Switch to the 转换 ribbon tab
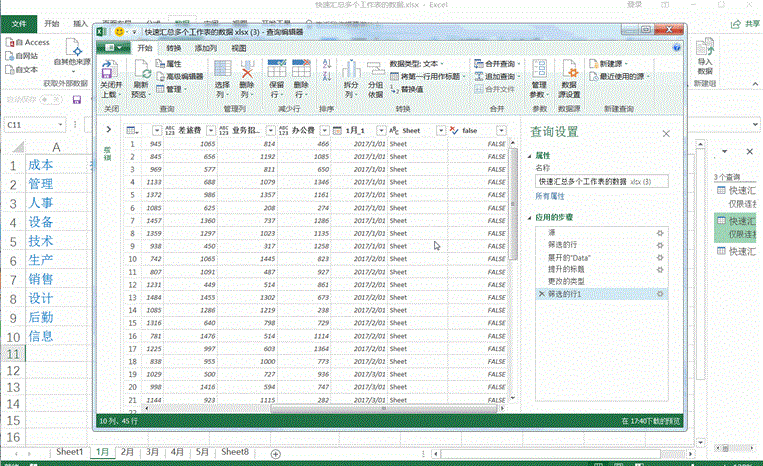Viewport: 763px width, 466px height. (x=174, y=47)
